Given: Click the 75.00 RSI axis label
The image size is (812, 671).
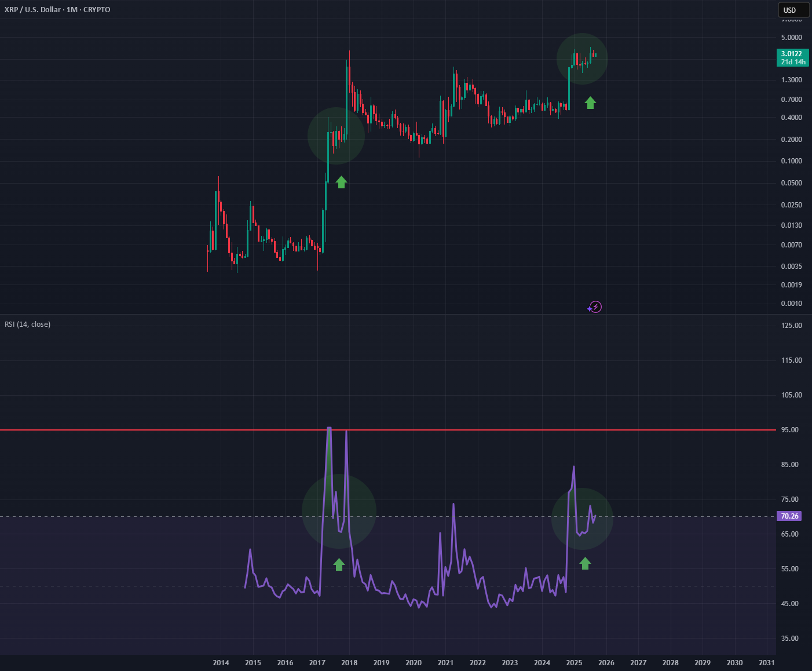Looking at the screenshot, I should click(x=790, y=499).
